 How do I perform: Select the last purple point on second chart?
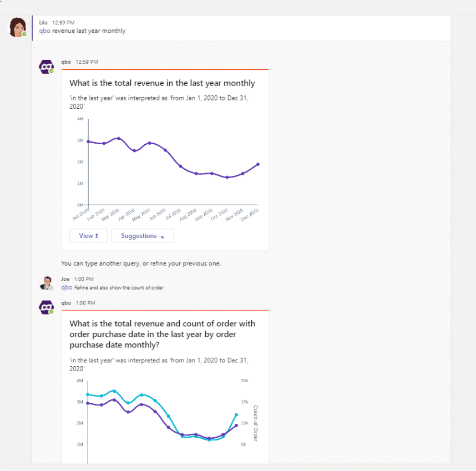pos(236,426)
